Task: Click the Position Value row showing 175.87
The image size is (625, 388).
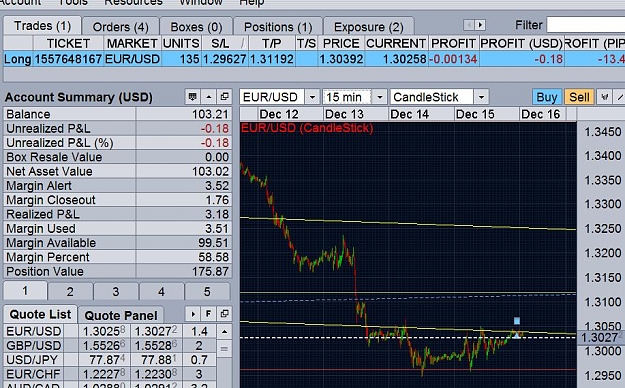Action: click(118, 272)
